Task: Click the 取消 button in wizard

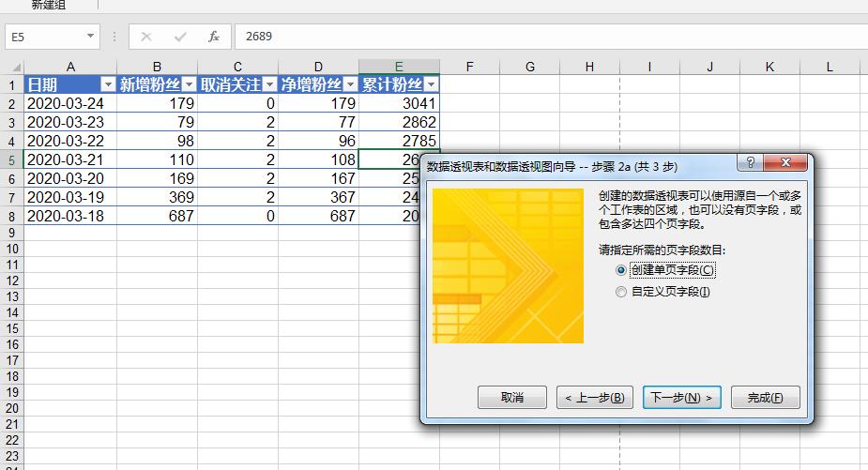Action: click(512, 398)
